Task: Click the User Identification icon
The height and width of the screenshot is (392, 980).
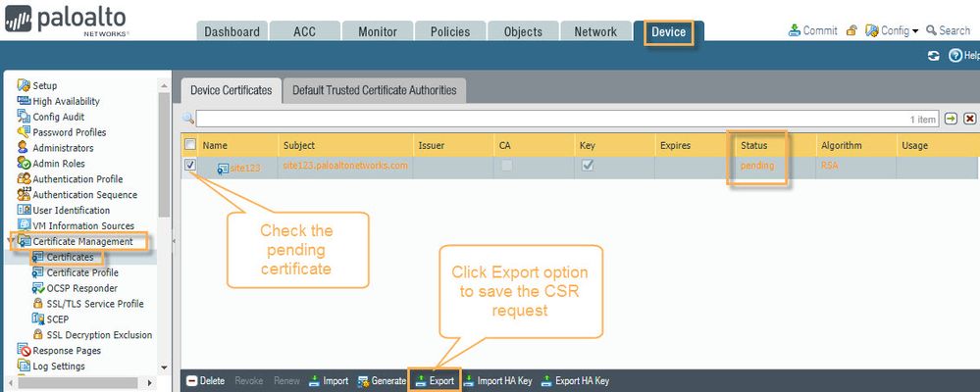Action: [24, 211]
